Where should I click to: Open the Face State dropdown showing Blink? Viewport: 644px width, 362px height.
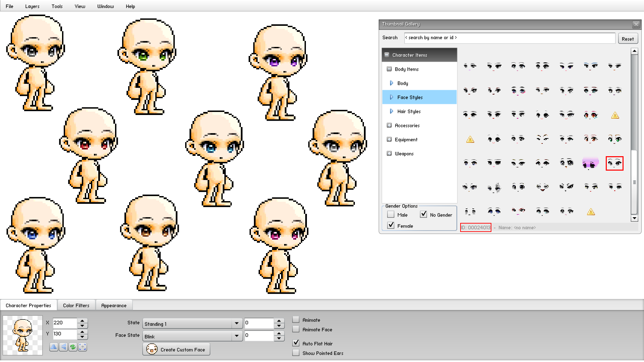click(192, 336)
